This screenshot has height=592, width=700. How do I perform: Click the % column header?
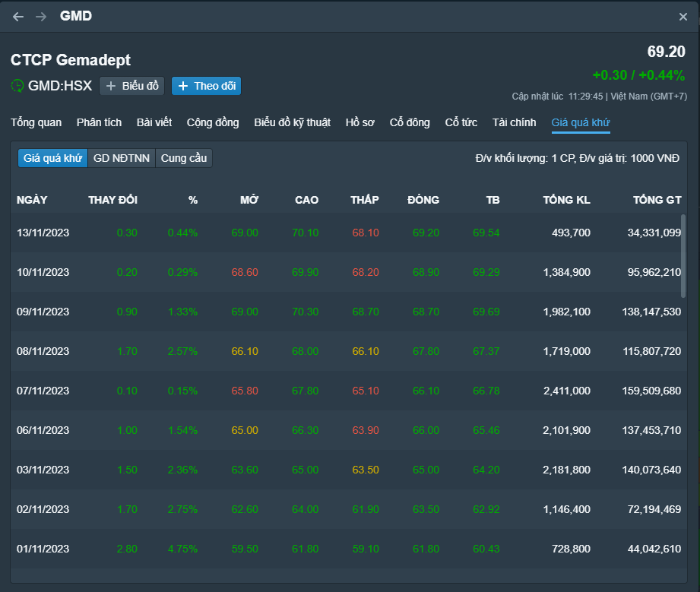(x=193, y=200)
